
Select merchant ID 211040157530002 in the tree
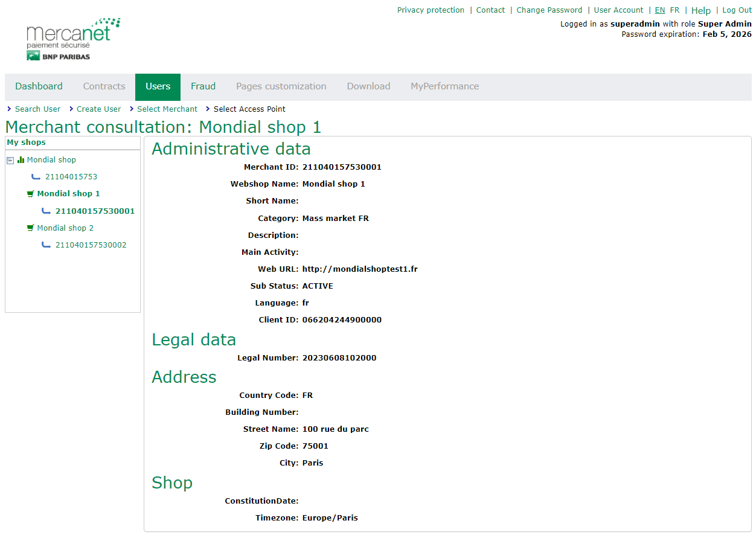(x=91, y=245)
